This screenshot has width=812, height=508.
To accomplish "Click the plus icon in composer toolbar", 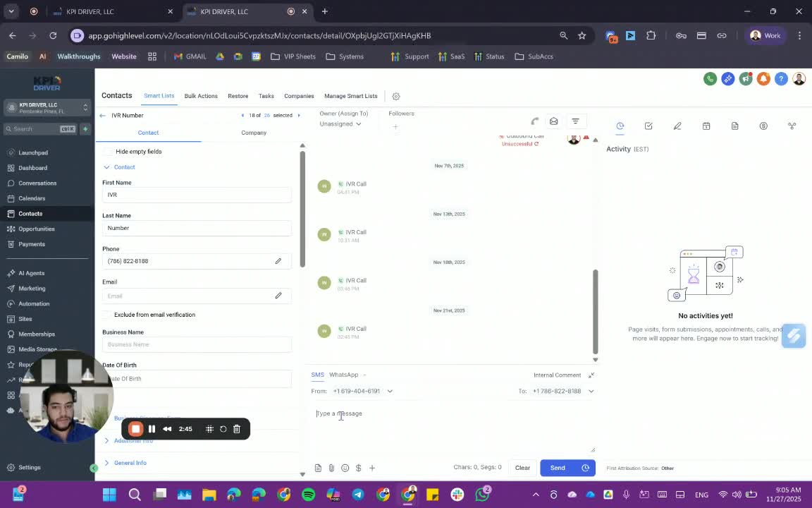I will click(x=372, y=468).
